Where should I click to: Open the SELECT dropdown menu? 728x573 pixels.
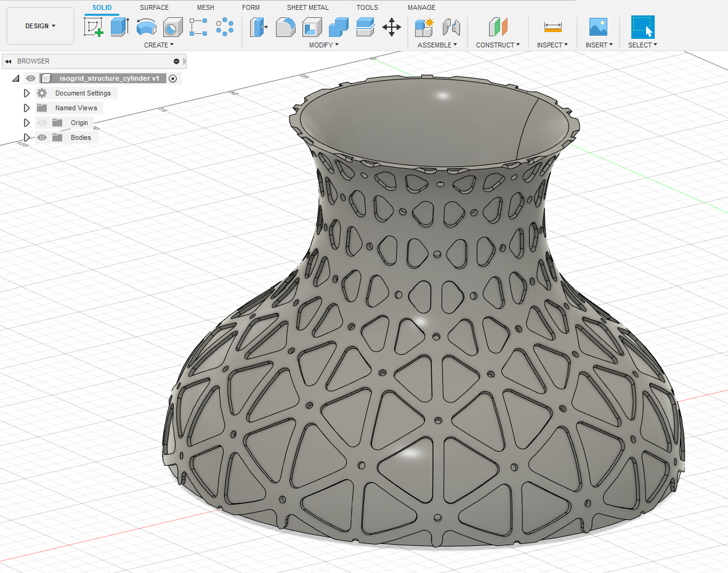[x=642, y=45]
